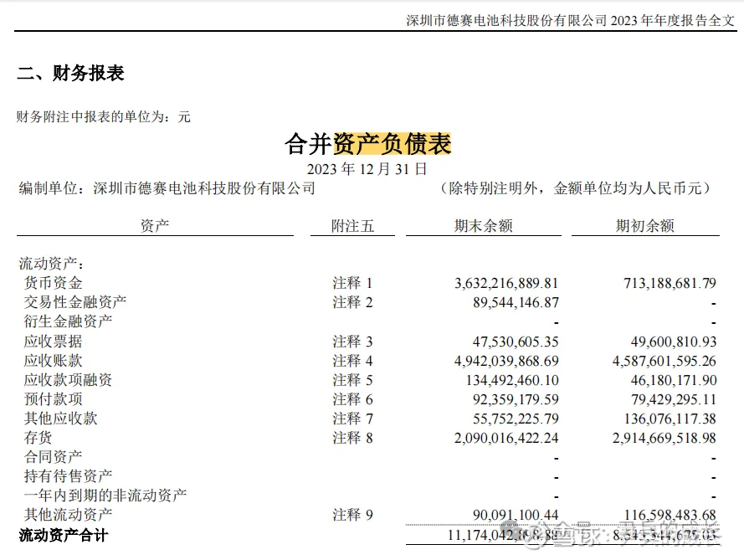Click 注释 8 note reference
The width and height of the screenshot is (744, 560).
coord(352,438)
